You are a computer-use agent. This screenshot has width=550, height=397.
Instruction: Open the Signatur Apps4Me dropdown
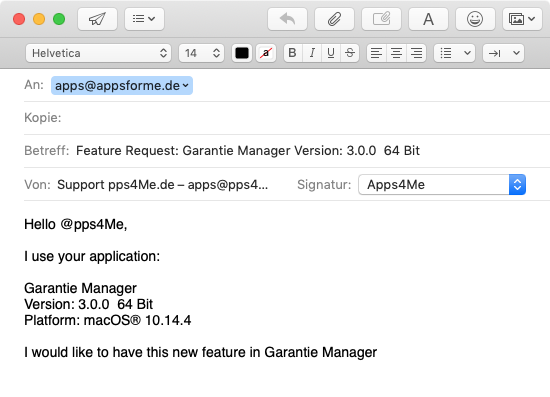point(442,184)
